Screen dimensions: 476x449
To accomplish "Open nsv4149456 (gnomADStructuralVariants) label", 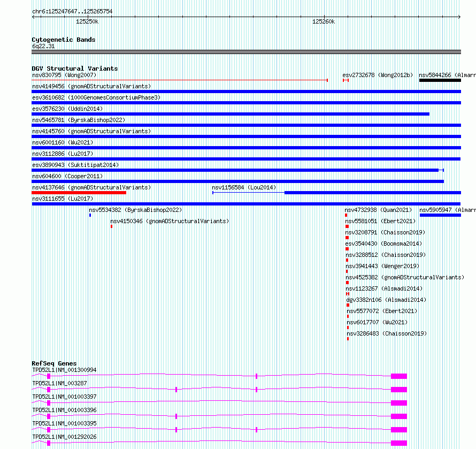I will 91,86.
